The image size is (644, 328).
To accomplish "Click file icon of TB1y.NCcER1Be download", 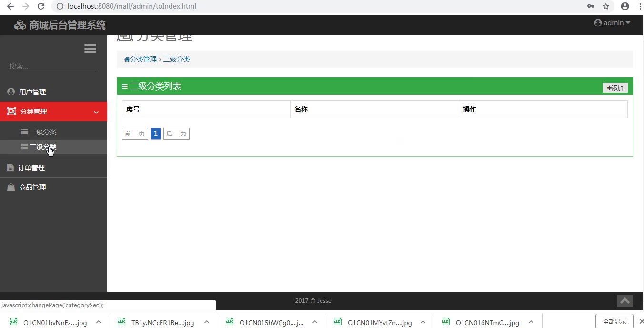I will pyautogui.click(x=121, y=322).
